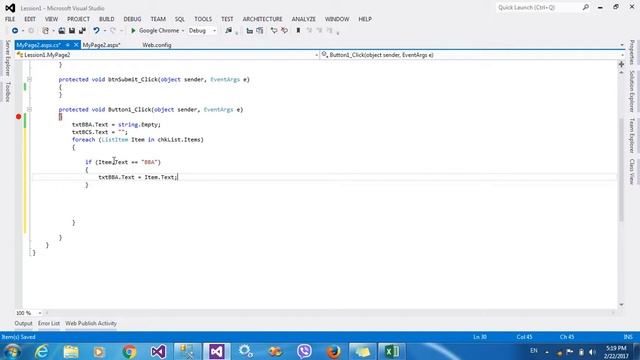Screen dimensions: 640x360
Task: Expand the Server Explorer side panel
Action: 7,58
